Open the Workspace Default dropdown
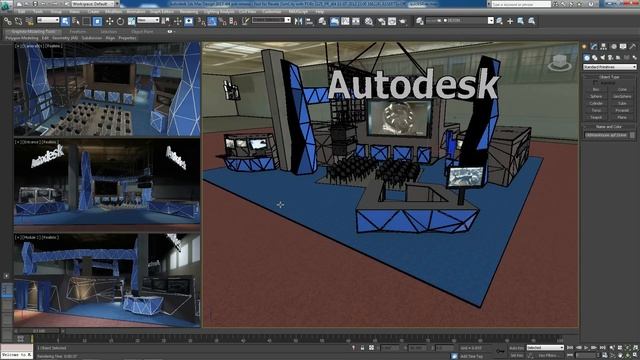 (x=93, y=4)
